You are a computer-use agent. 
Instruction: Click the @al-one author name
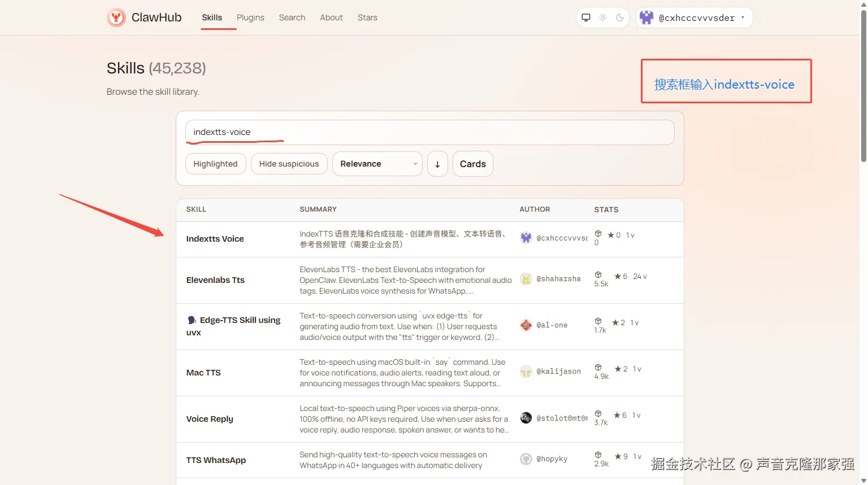[x=552, y=325]
